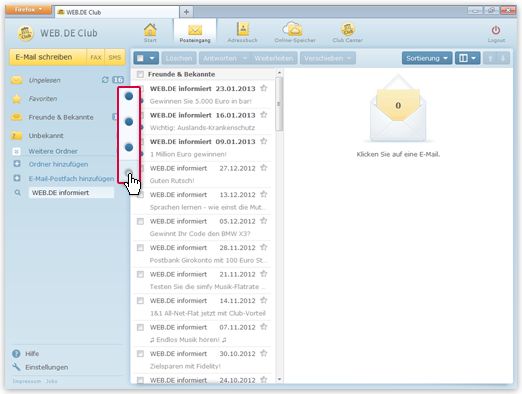Open a new browser tab
Screen dimensions: 522x394
(x=186, y=12)
